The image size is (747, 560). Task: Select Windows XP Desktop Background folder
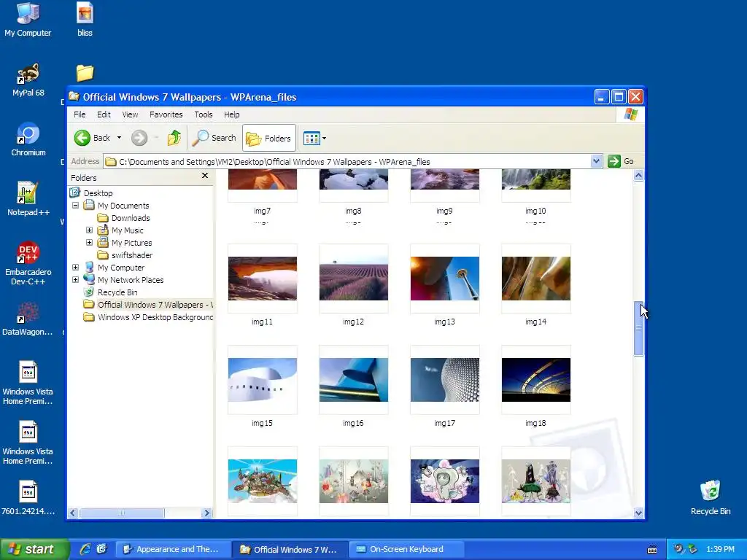[155, 316]
